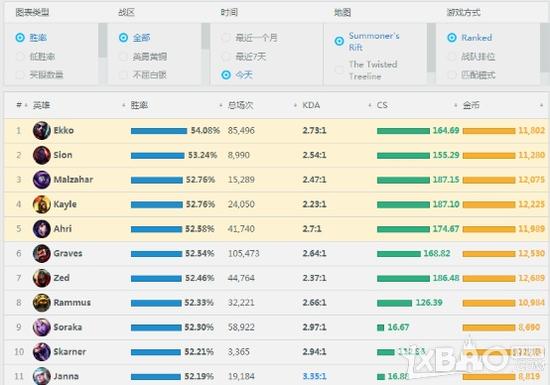
Task: Select the 全部 region radio
Action: [x=123, y=38]
